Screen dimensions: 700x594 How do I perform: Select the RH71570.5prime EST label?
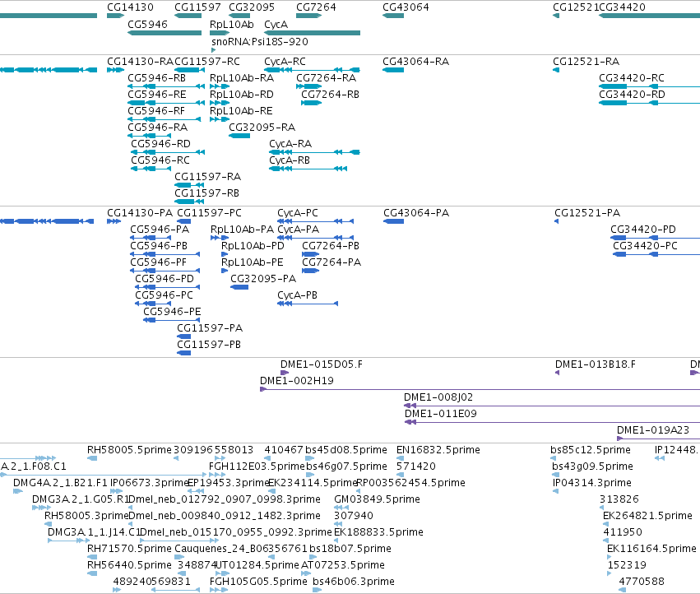coord(129,549)
